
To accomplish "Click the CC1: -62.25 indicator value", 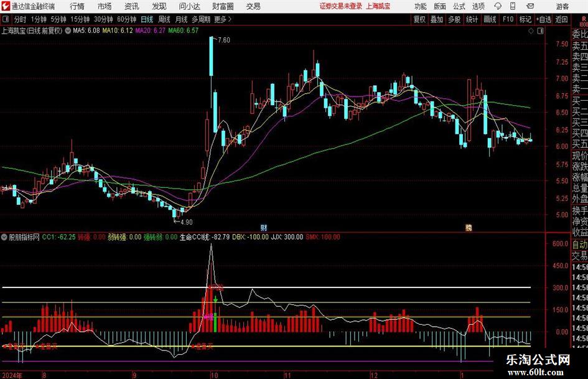I will click(59, 237).
